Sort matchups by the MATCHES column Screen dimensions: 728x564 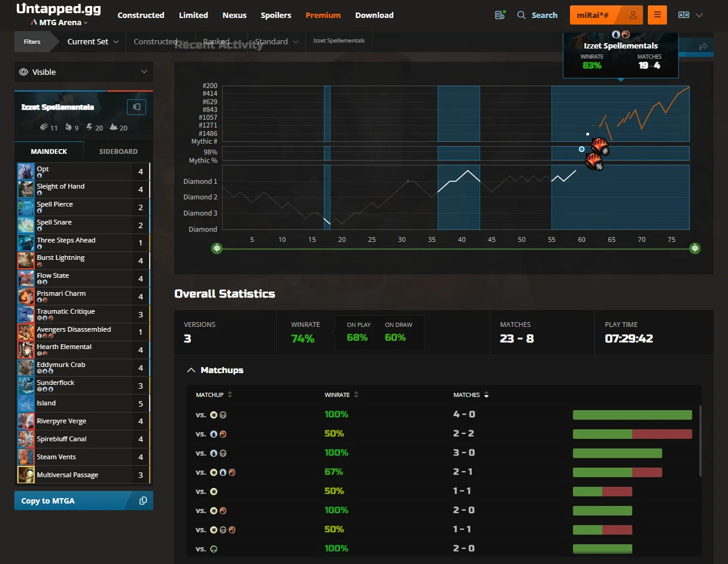click(x=471, y=395)
